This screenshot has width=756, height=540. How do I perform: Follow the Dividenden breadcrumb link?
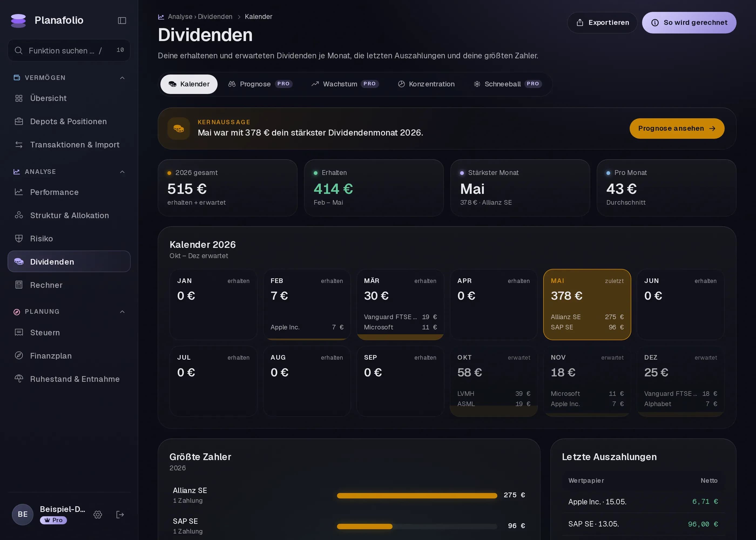pyautogui.click(x=215, y=17)
